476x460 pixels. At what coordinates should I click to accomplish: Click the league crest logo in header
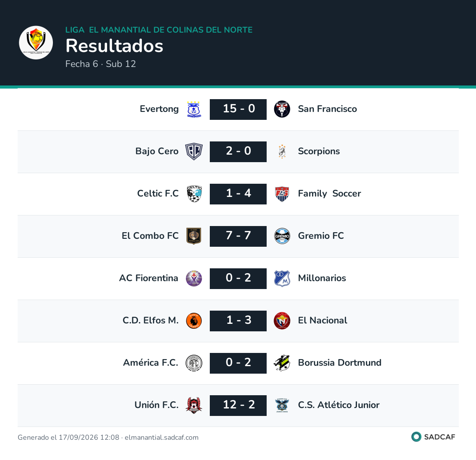coord(36,42)
